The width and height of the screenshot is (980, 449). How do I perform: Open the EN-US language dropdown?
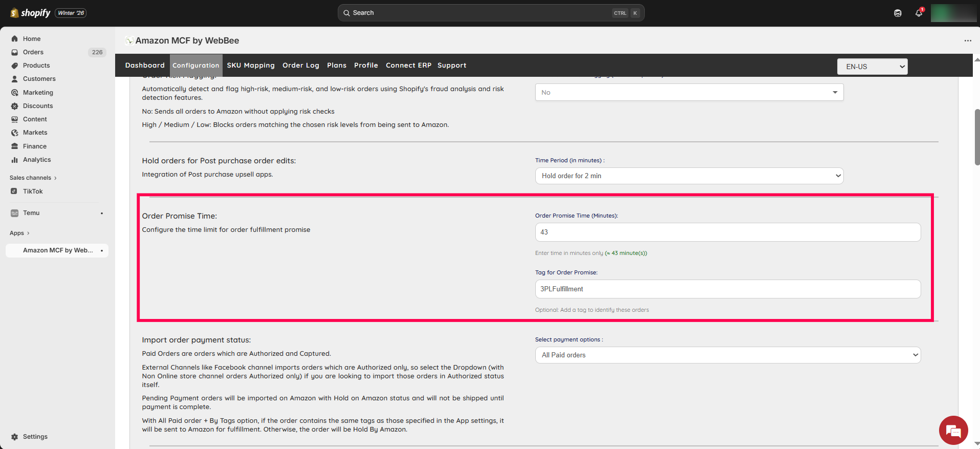872,67
